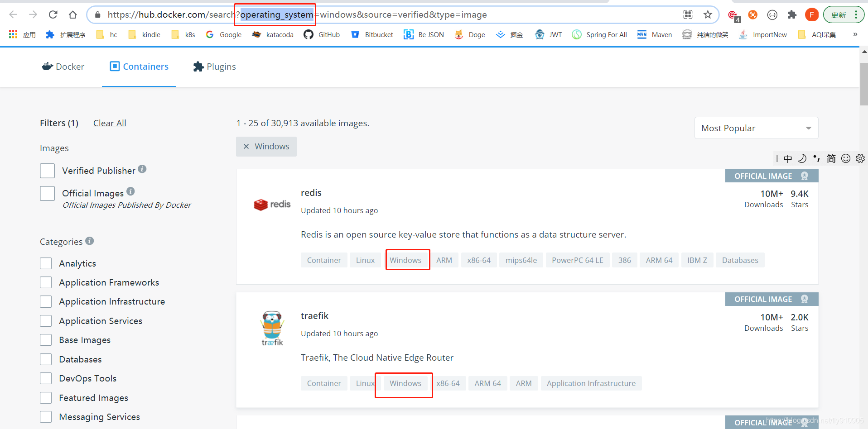Remove the Windows filter chip
The image size is (868, 429).
[246, 147]
